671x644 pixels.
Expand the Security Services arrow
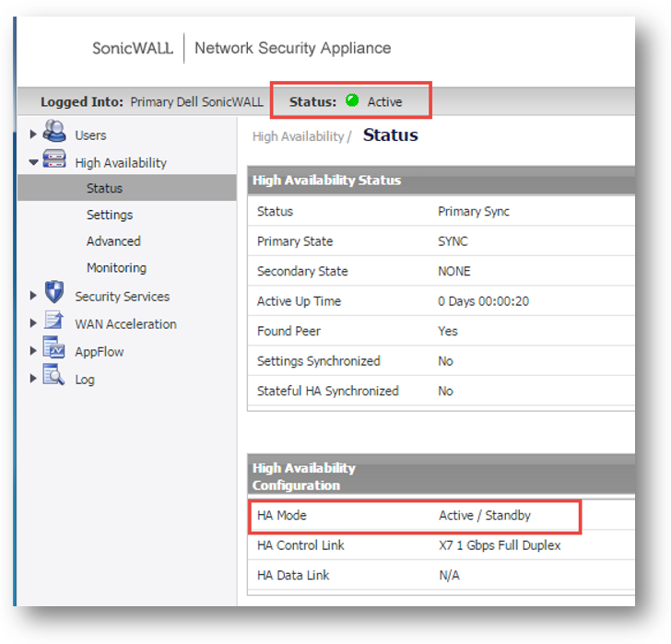click(x=34, y=296)
